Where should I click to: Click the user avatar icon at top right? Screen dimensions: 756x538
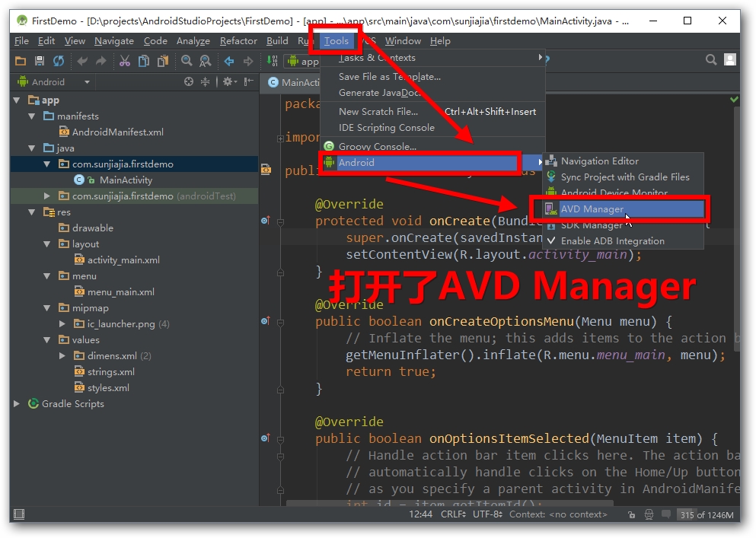pos(730,60)
